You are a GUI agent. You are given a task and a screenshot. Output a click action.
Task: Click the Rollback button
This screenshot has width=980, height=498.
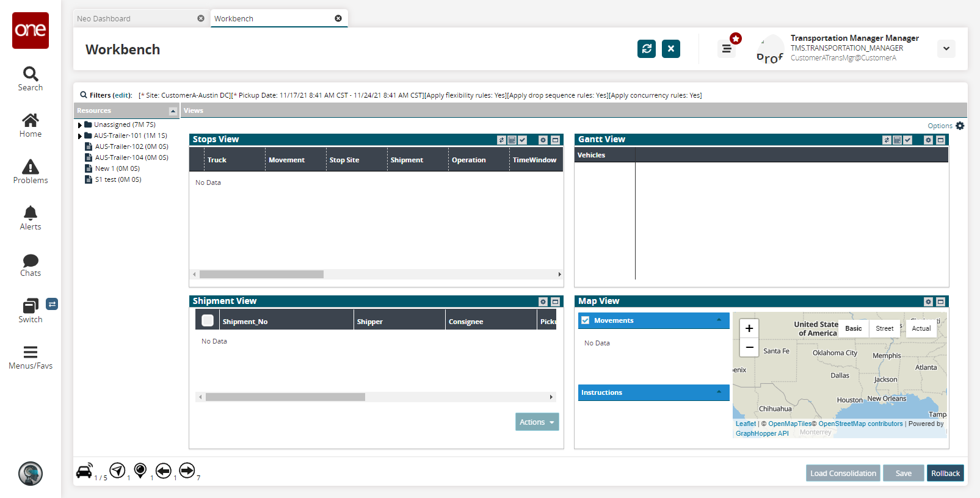click(946, 473)
